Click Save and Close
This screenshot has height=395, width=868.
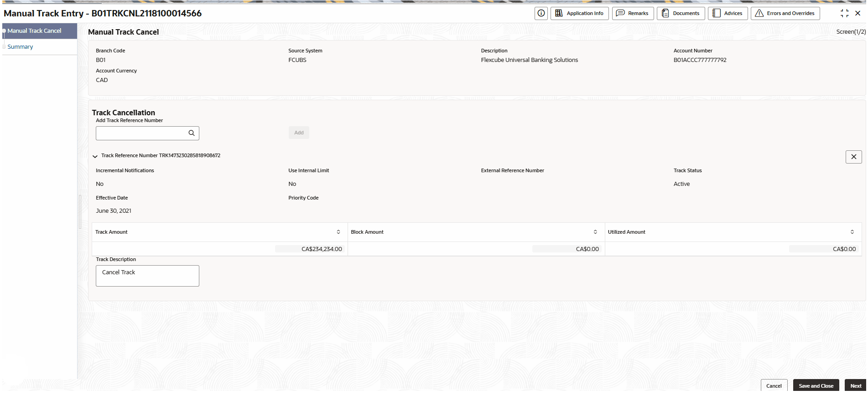point(816,385)
